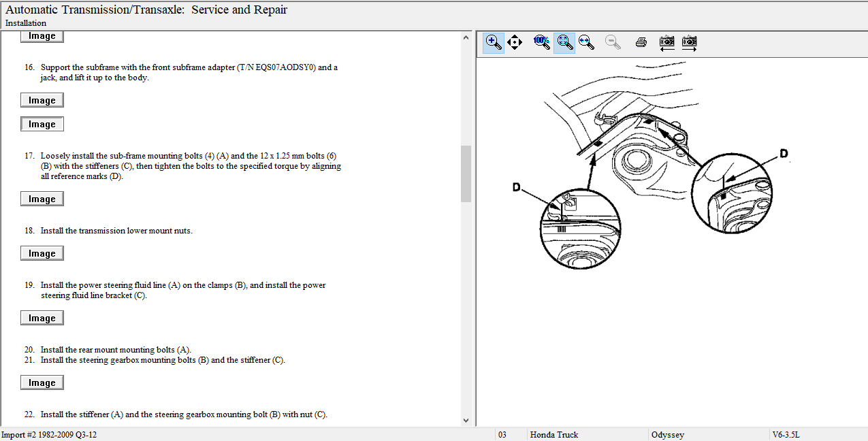Click the fit-to-window zoom icon
Screen dimensions: 868x441
tap(564, 42)
